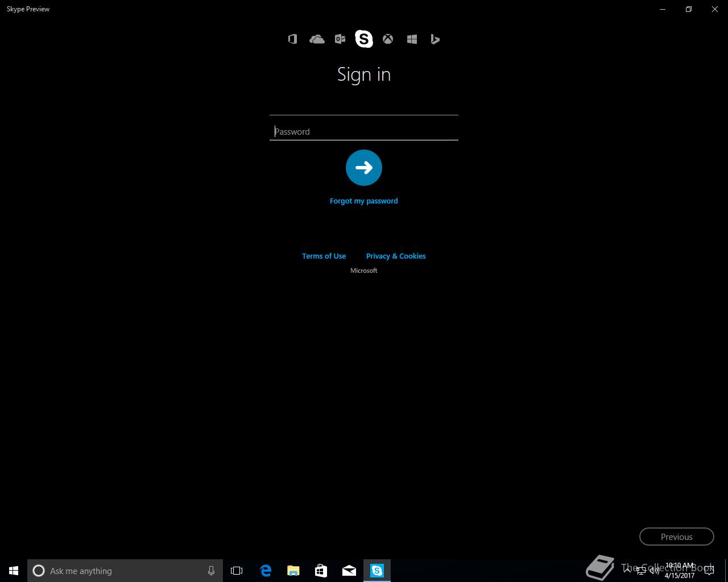This screenshot has width=728, height=582.
Task: Select the Skype Preview taskbar icon
Action: pyautogui.click(x=377, y=571)
